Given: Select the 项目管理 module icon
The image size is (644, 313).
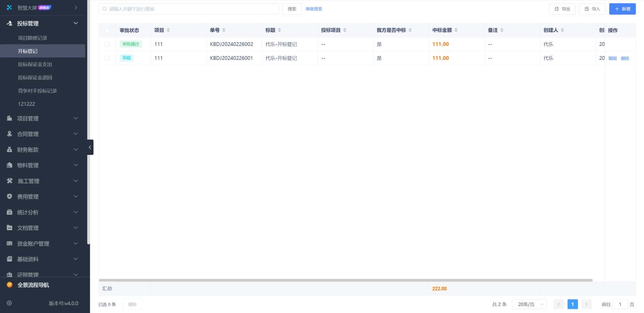Looking at the screenshot, I should click(9, 118).
